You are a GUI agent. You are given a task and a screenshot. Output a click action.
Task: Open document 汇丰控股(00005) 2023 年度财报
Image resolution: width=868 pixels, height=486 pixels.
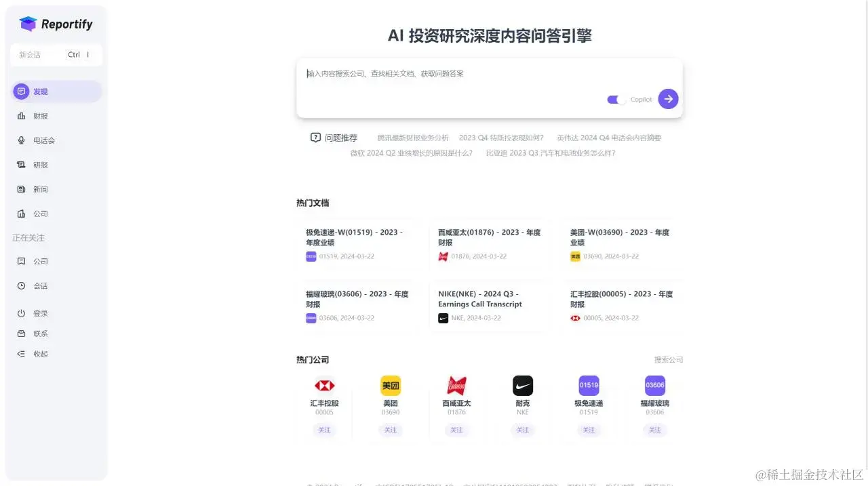click(621, 306)
